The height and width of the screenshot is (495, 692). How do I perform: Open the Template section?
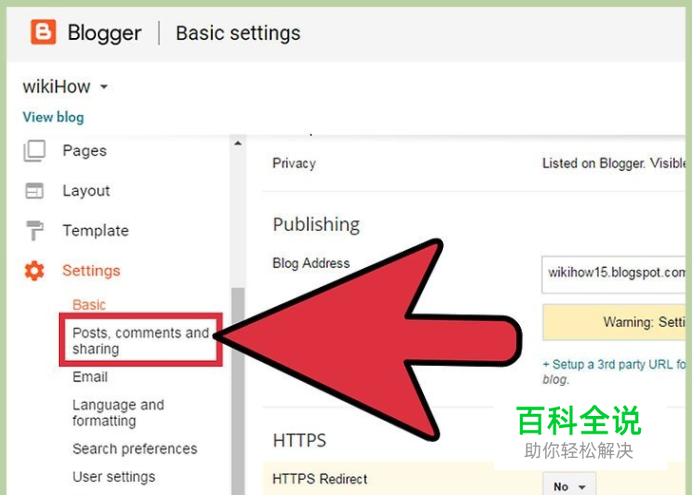(x=96, y=230)
